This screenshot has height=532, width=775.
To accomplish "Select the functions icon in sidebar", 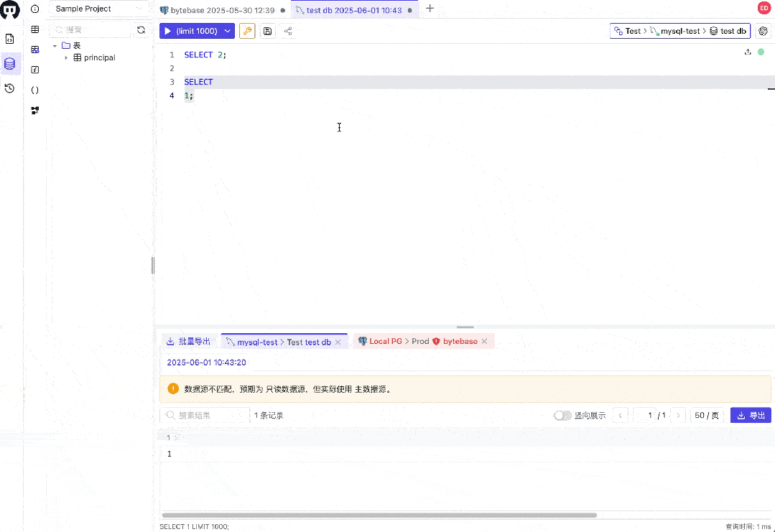I will tap(34, 70).
